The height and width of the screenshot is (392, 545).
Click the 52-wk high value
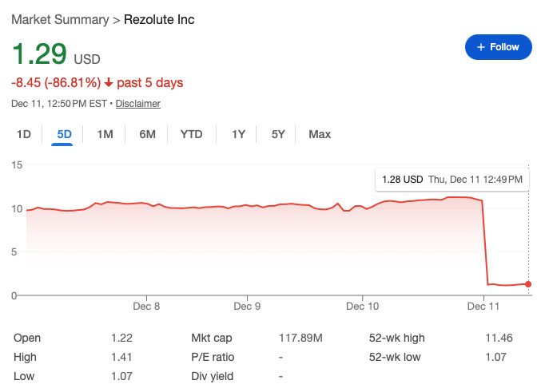coord(499,339)
